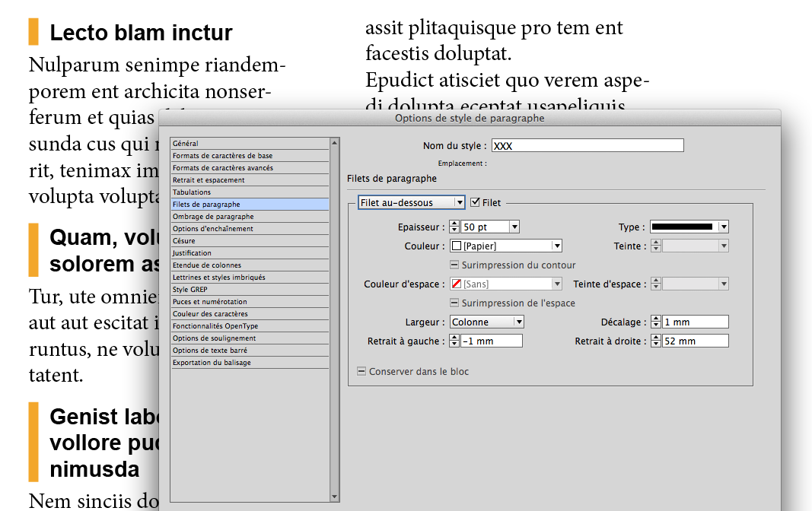
Task: Toggle the Filet checkbox
Action: (x=475, y=202)
